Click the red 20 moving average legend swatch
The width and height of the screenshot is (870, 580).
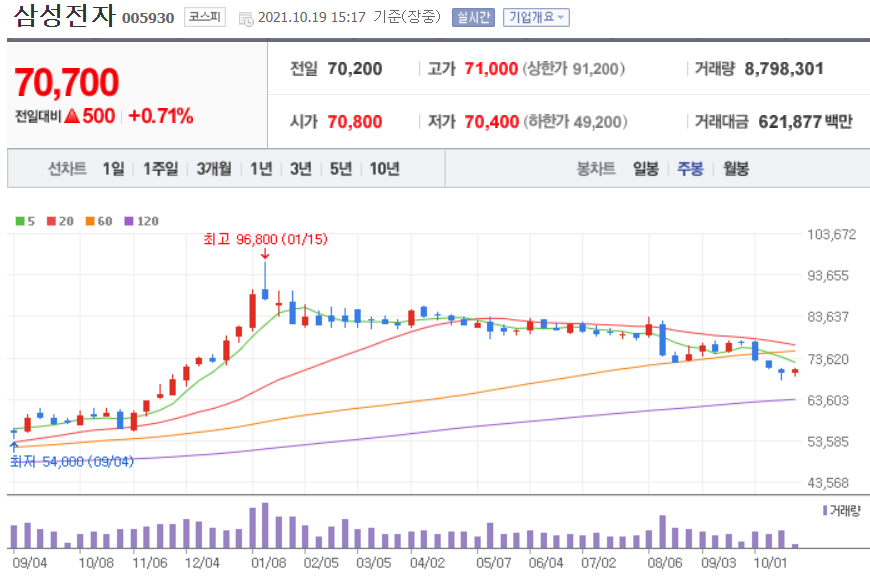51,221
